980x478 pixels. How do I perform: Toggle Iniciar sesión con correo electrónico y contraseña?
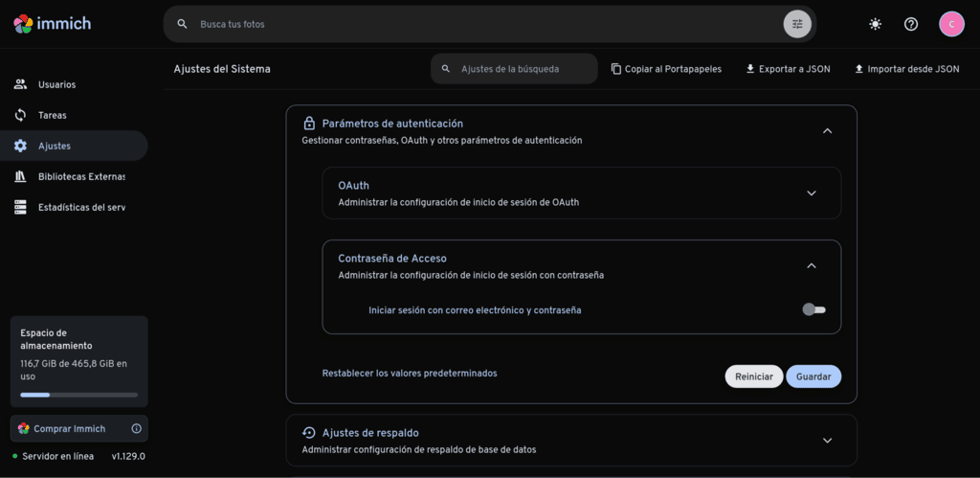[x=813, y=309]
